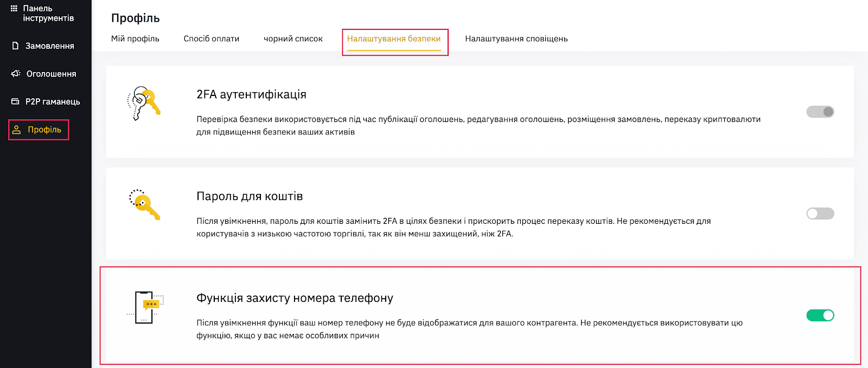Screen dimensions: 868x368
Task: Toggle the 2FA аутентифікація switch
Action: [x=820, y=112]
